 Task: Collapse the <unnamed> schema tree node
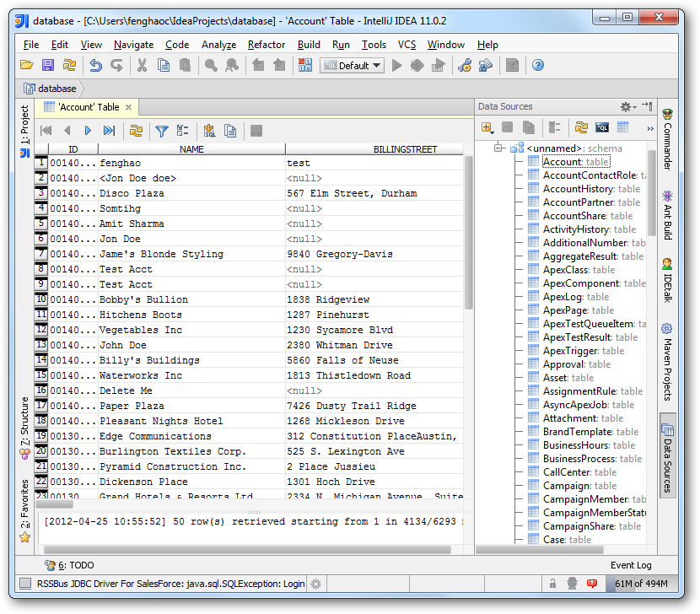click(x=499, y=148)
